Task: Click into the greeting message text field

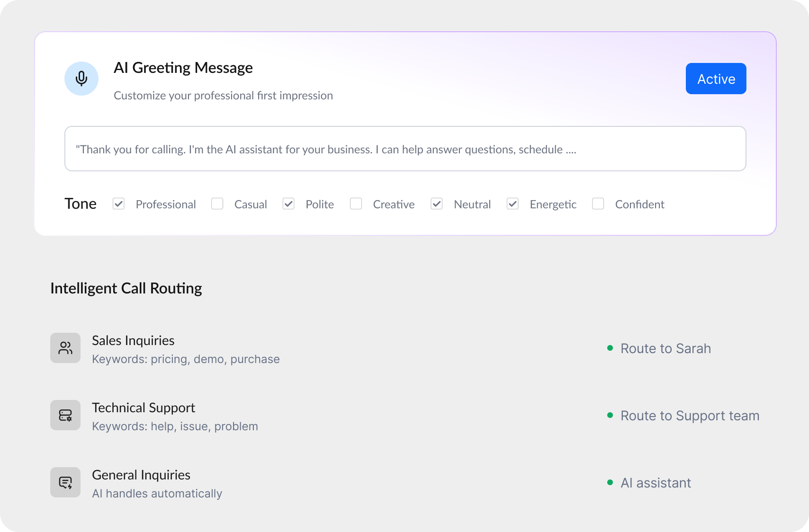Action: tap(405, 149)
